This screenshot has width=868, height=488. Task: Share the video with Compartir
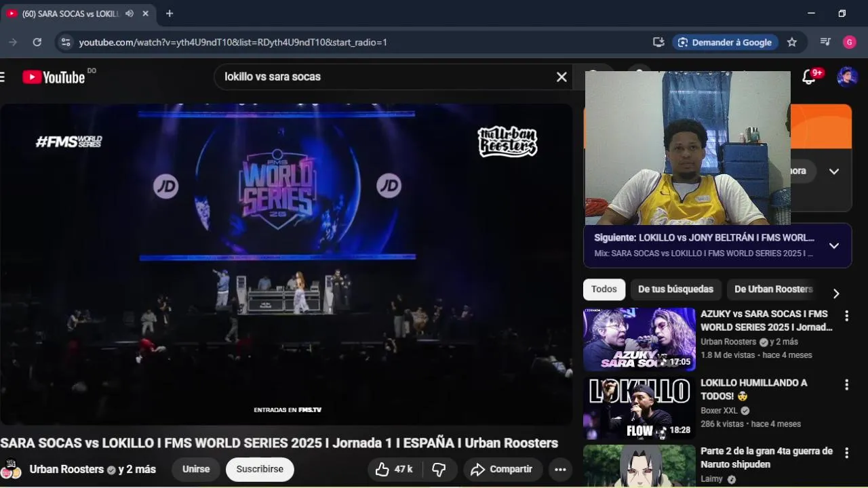[x=502, y=469]
